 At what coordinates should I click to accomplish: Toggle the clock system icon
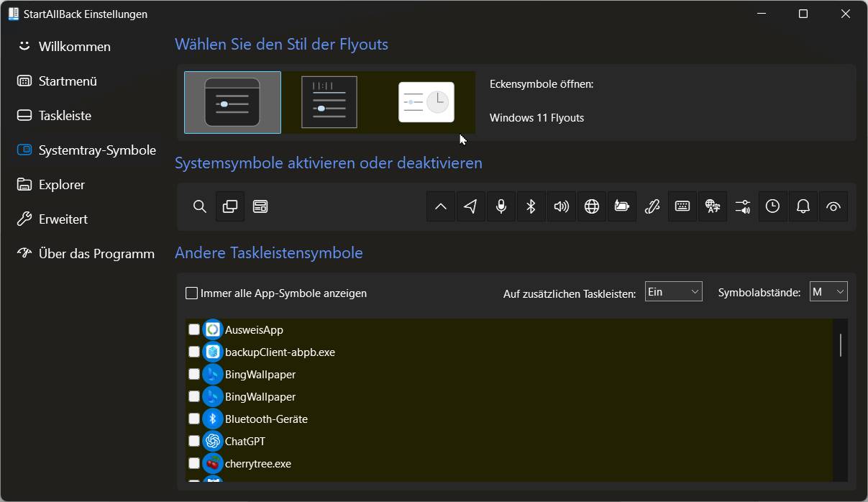(x=772, y=206)
